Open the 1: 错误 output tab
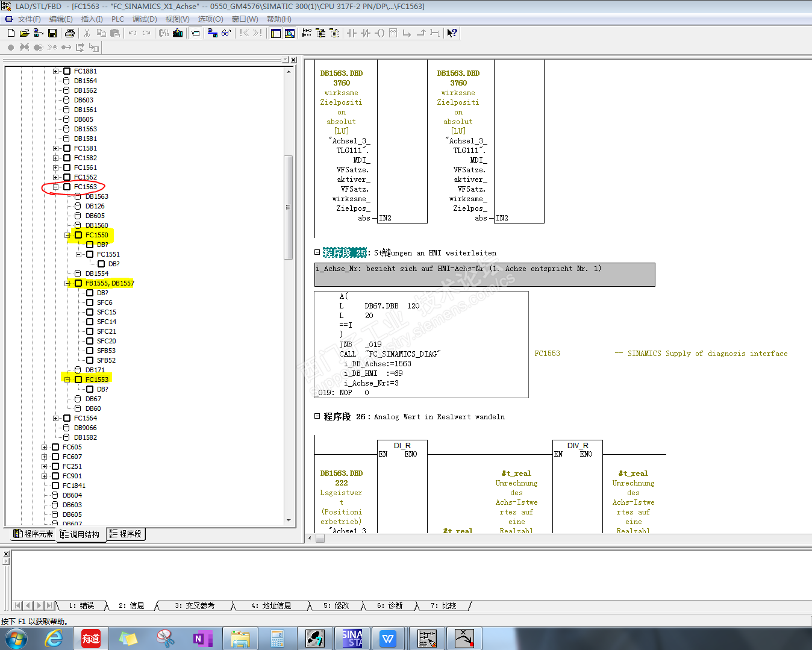Screen dimensions: 812x650 click(82, 605)
